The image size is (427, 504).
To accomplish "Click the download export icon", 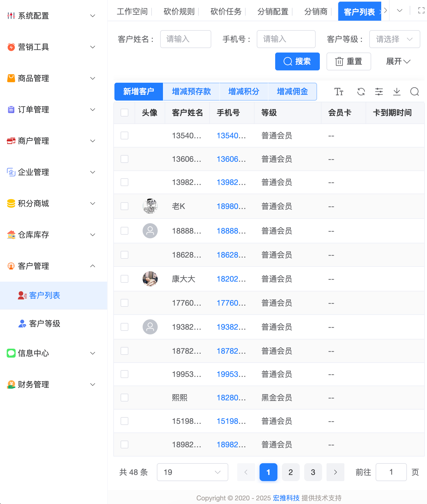I will point(397,92).
